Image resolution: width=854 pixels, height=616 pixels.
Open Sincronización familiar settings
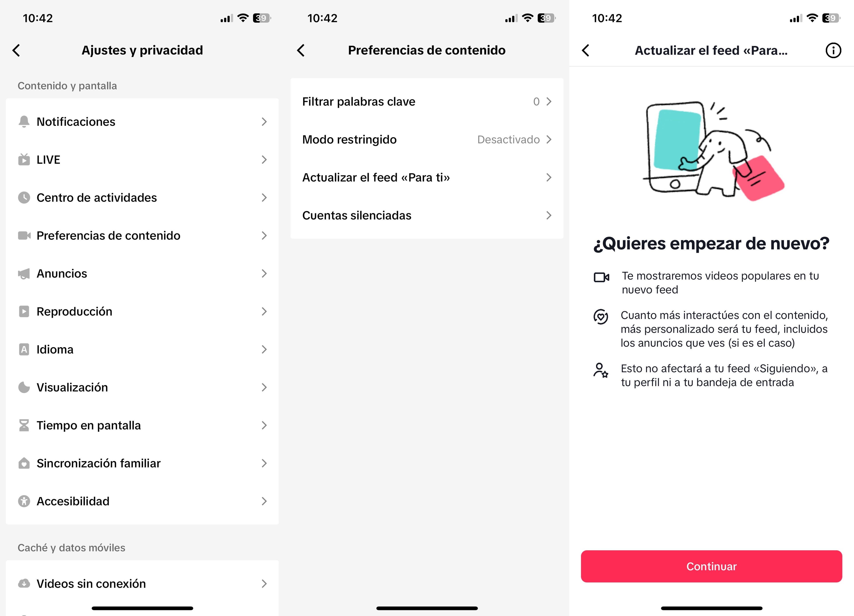coord(142,463)
